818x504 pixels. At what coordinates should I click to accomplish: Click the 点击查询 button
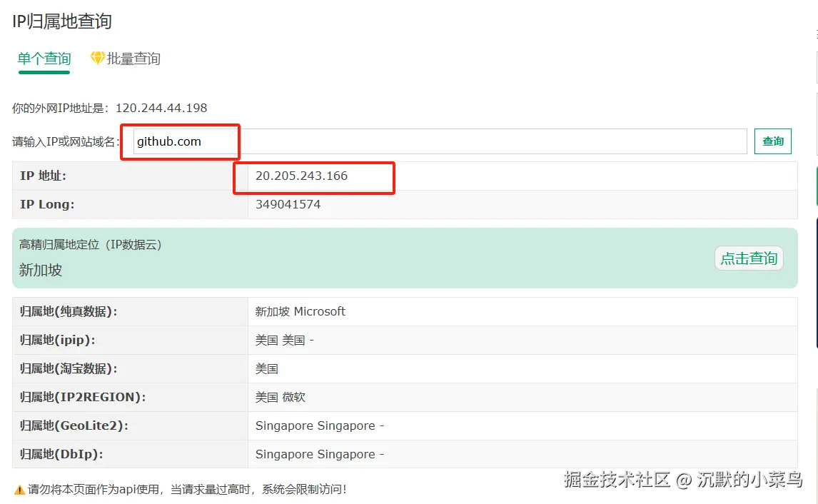pyautogui.click(x=749, y=258)
